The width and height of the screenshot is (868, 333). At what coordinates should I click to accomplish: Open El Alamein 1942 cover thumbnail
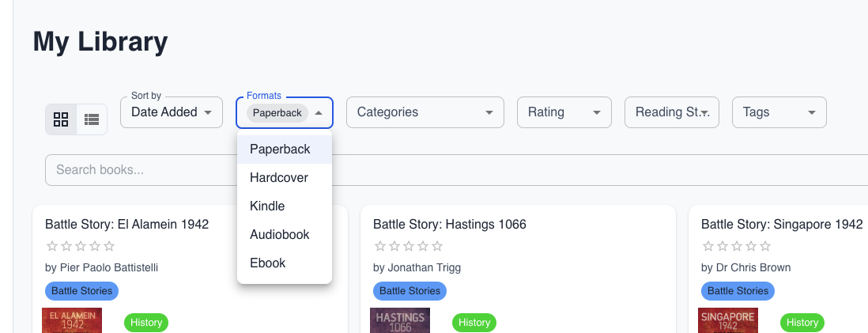pos(72,321)
